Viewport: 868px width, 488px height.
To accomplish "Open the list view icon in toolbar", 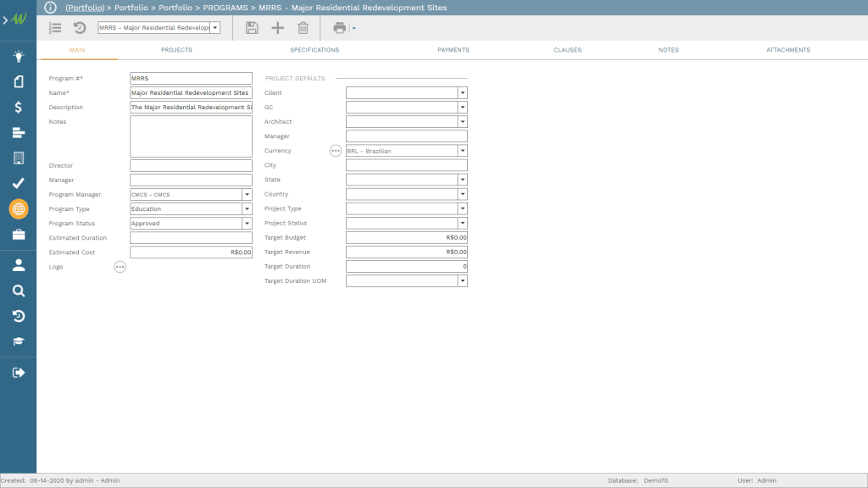I will tap(55, 28).
